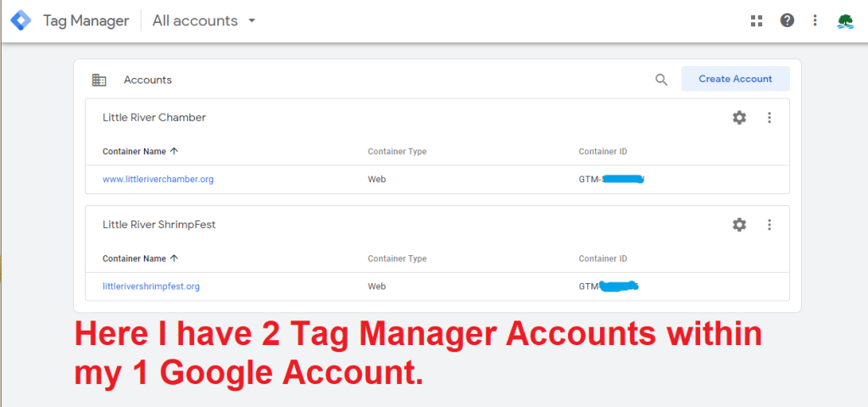
Task: Open the littlerivershrimpfest.org container
Action: pos(151,287)
